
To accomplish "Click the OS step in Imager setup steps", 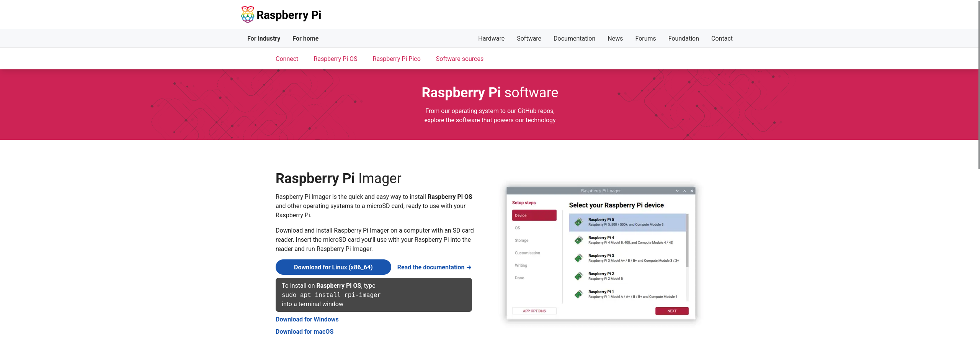I will point(517,228).
